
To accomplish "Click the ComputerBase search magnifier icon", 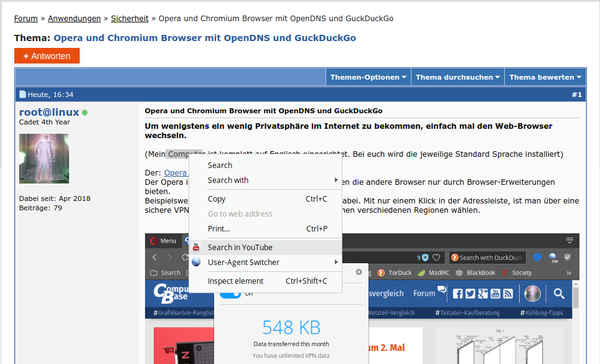I will click(559, 294).
